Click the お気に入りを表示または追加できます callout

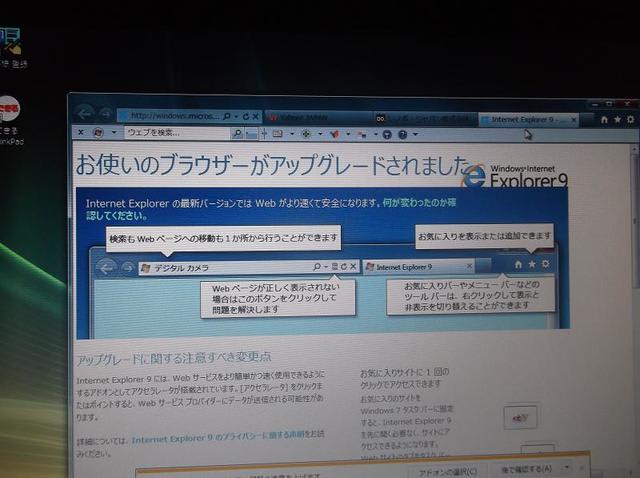click(484, 236)
